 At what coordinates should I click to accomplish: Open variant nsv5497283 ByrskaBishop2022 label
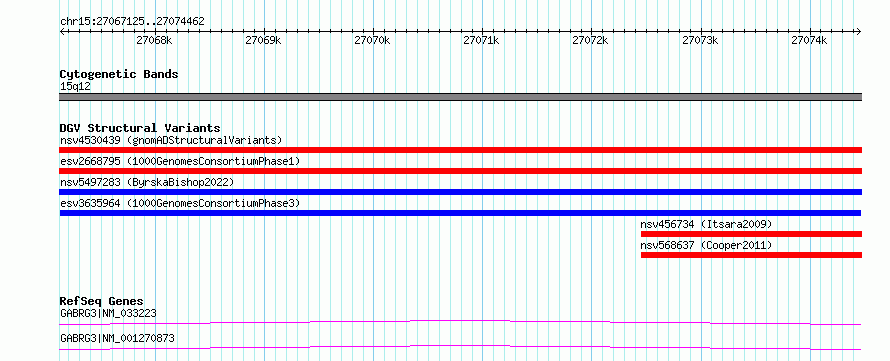147,182
